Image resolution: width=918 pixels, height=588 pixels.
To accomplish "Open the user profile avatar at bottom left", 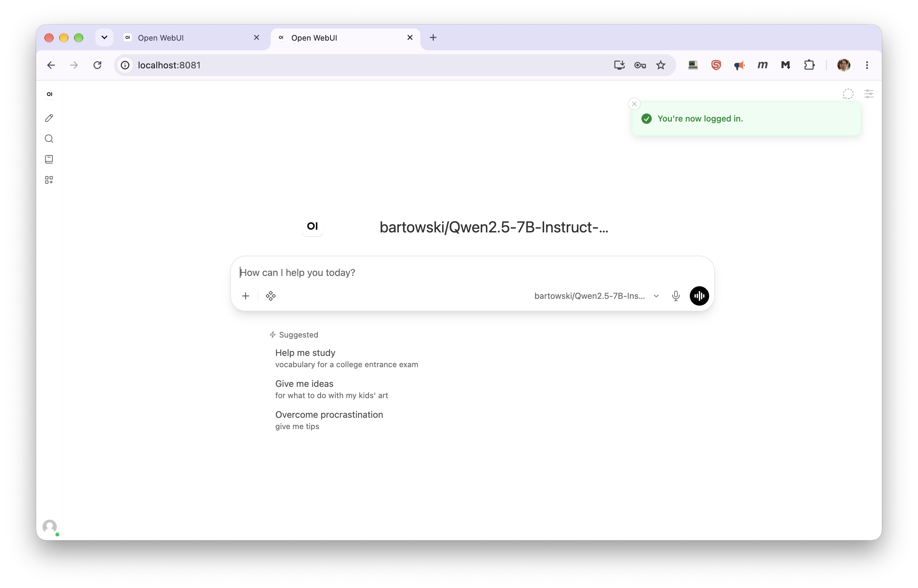I will pos(50,526).
